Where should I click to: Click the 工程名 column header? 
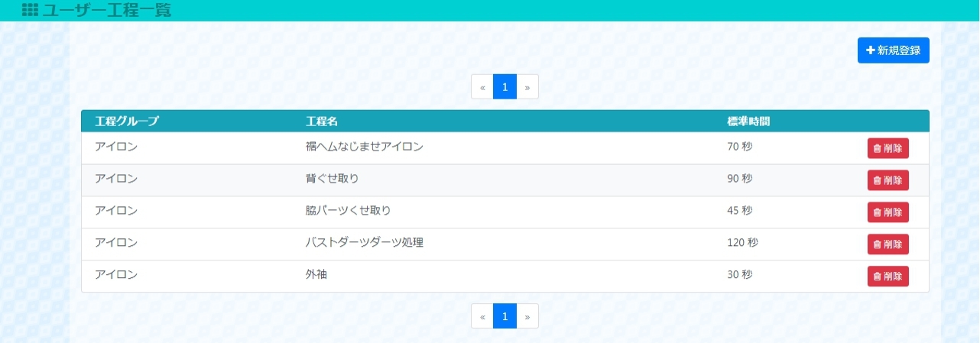point(322,121)
